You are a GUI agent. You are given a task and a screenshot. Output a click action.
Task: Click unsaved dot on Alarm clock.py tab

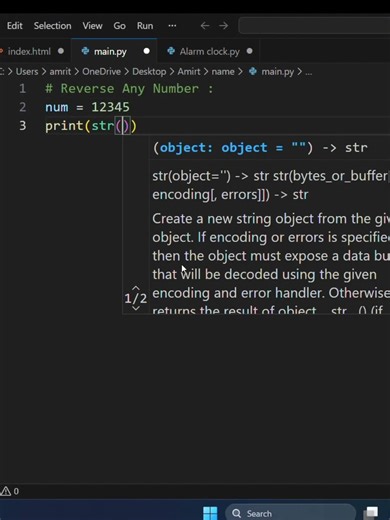point(250,51)
